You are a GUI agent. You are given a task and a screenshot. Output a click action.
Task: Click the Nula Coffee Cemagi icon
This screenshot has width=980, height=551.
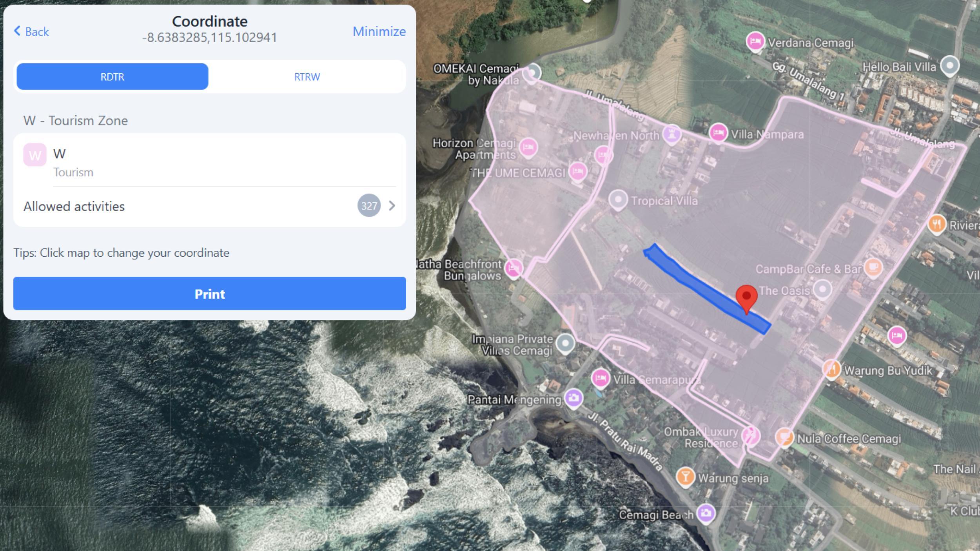click(x=784, y=437)
